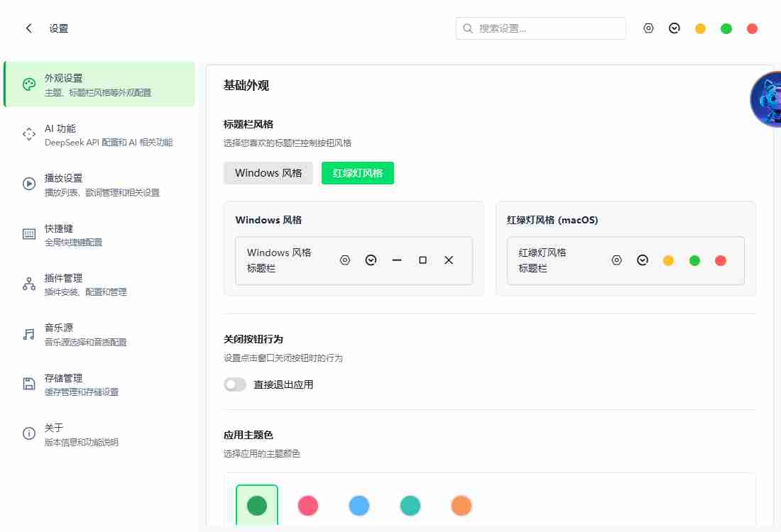Click the green traffic light dot top right
781x532 pixels.
(726, 28)
